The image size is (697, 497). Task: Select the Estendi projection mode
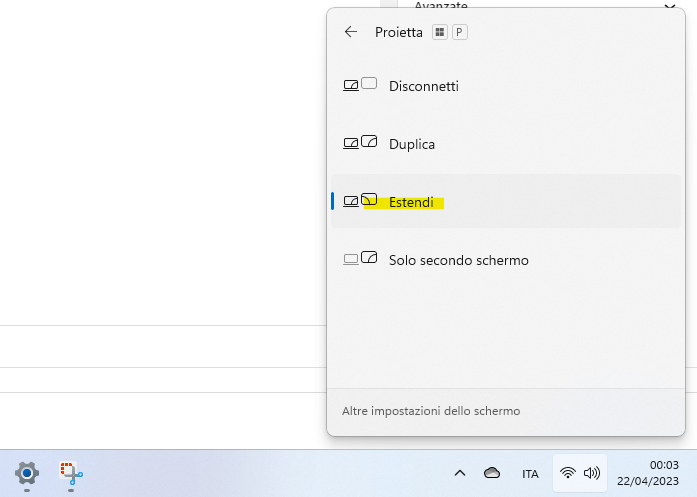411,202
